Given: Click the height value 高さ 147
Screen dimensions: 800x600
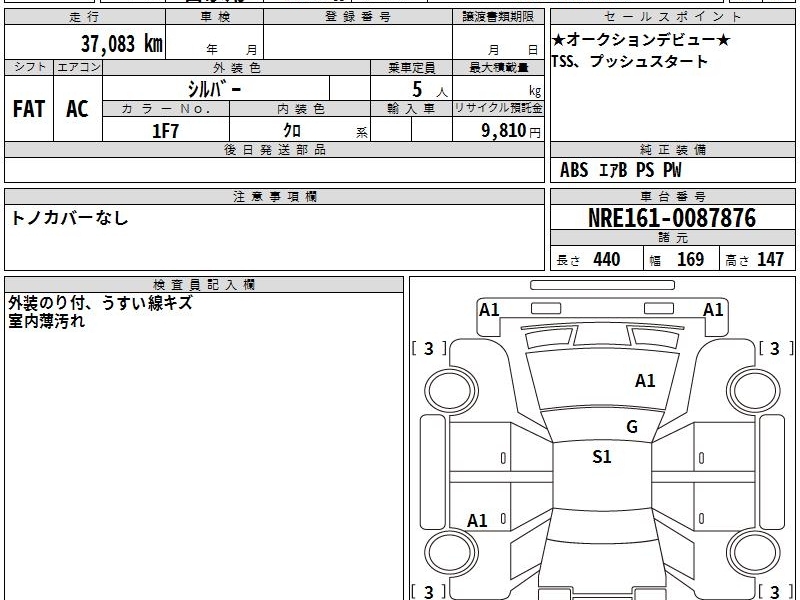Looking at the screenshot, I should click(x=755, y=259).
